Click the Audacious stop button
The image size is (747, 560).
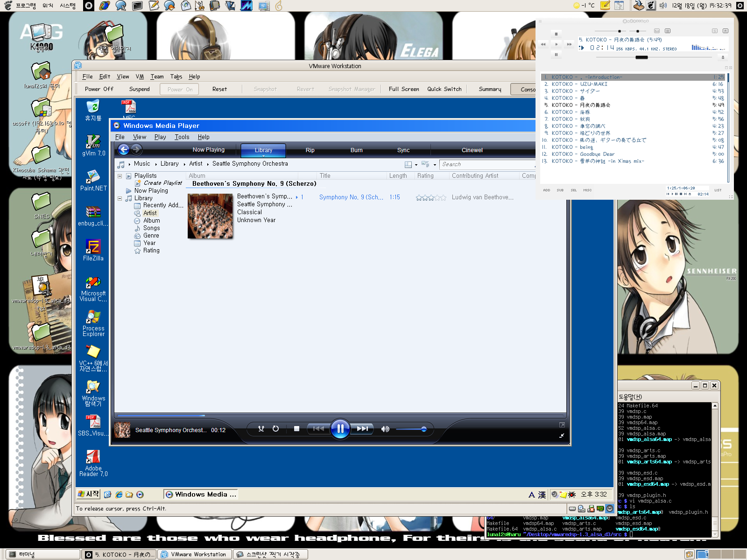pos(556,34)
